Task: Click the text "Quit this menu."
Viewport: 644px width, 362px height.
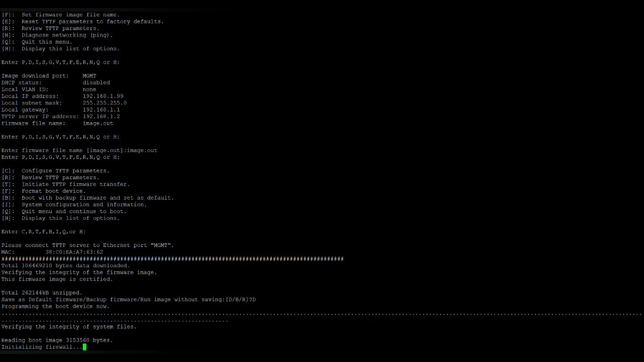Action: tap(47, 42)
